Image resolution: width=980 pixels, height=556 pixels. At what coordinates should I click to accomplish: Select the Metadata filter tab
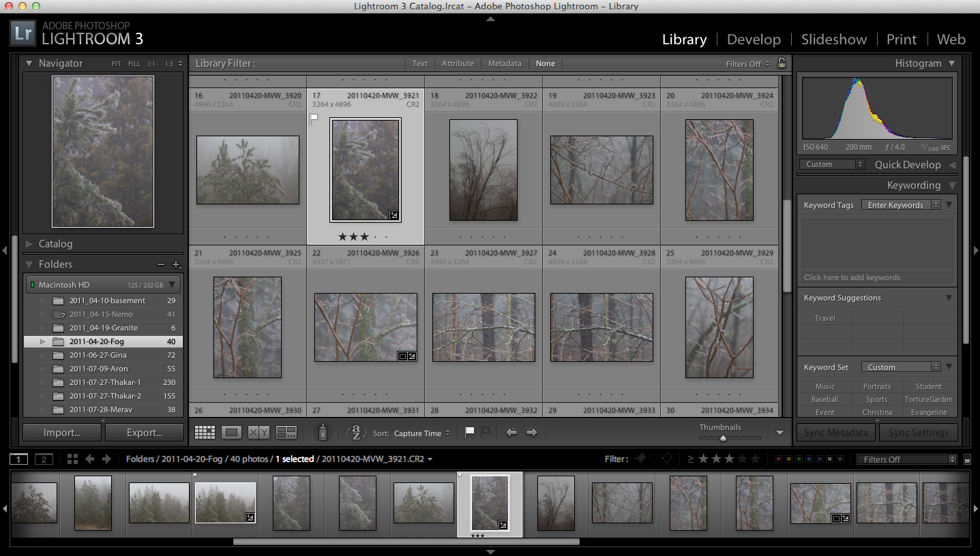click(x=504, y=63)
